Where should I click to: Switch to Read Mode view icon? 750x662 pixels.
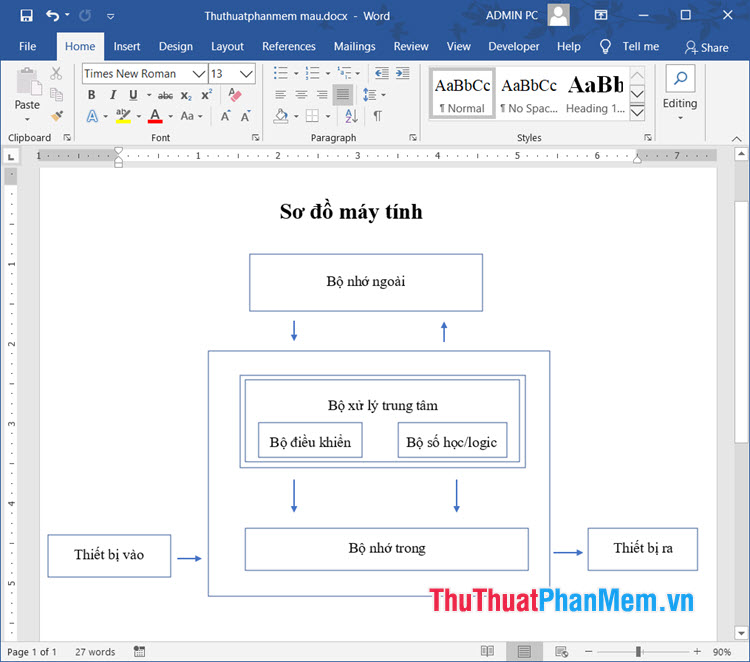pyautogui.click(x=487, y=651)
